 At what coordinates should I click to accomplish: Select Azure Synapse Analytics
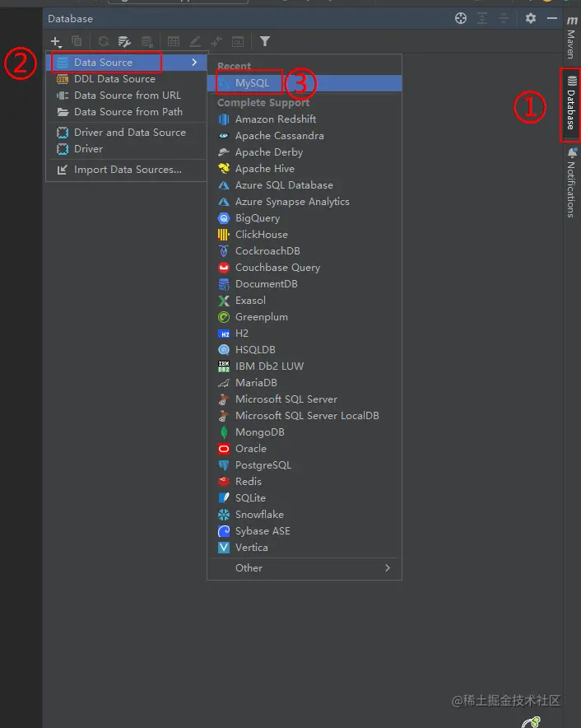[304, 202]
